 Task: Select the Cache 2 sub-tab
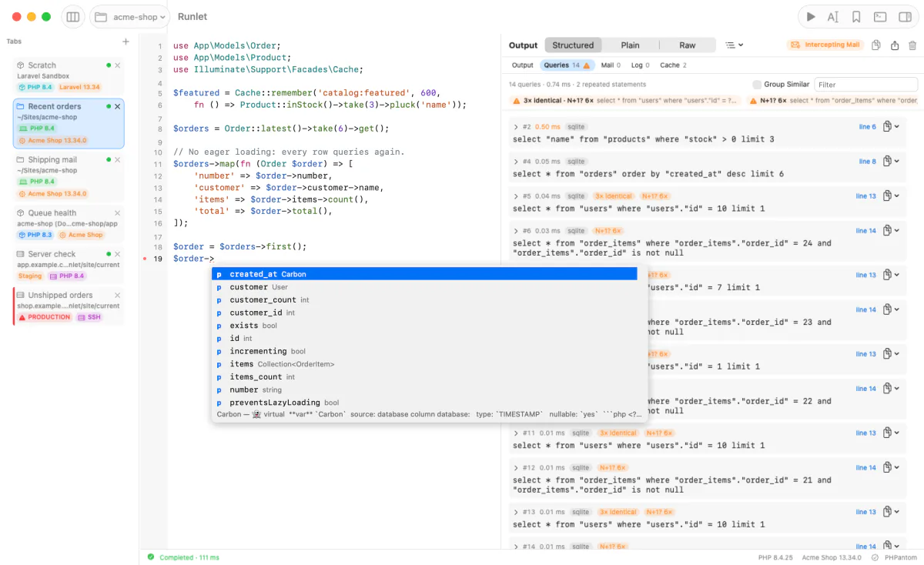(673, 65)
